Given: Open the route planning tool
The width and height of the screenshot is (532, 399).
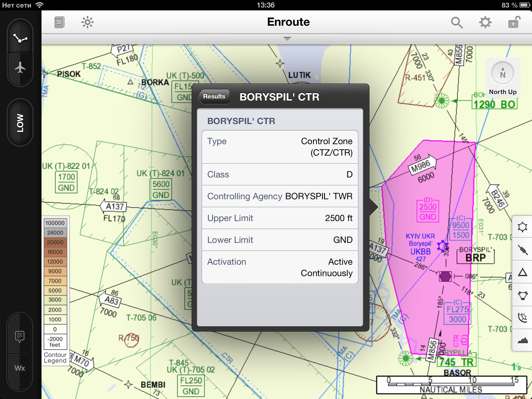Looking at the screenshot, I should pyautogui.click(x=20, y=39).
